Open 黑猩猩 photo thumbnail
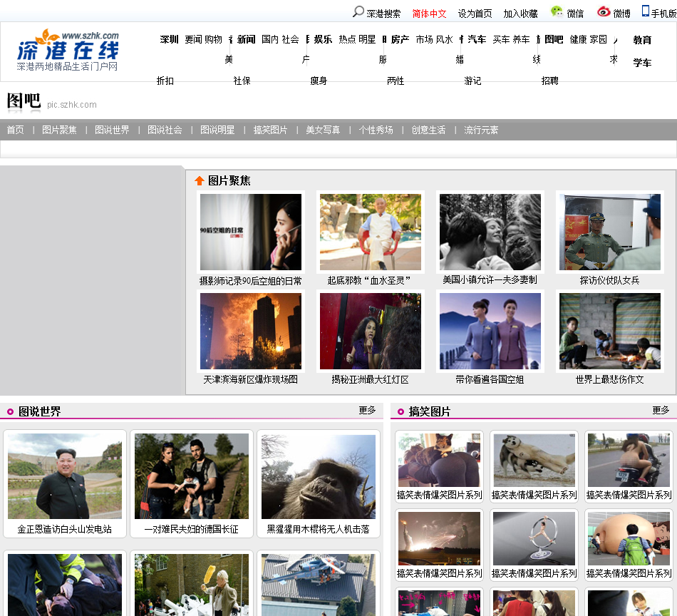Screen dimensions: 677x616 click(319, 476)
